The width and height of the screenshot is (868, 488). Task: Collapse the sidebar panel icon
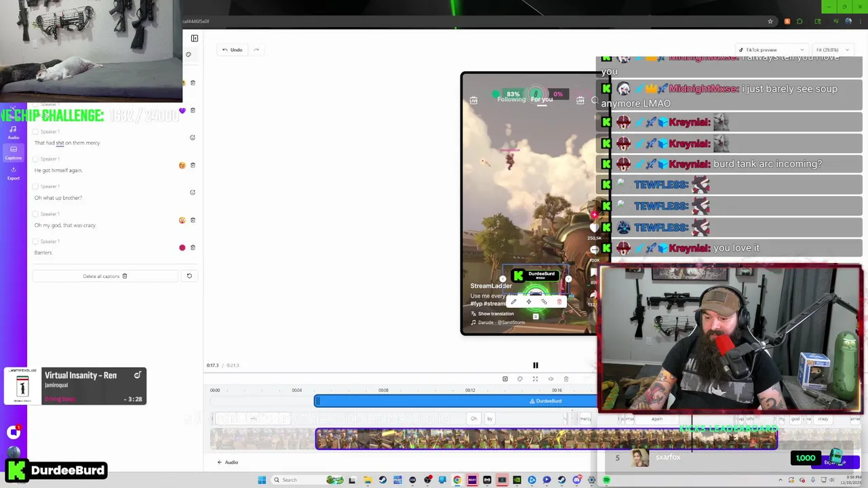pos(195,39)
